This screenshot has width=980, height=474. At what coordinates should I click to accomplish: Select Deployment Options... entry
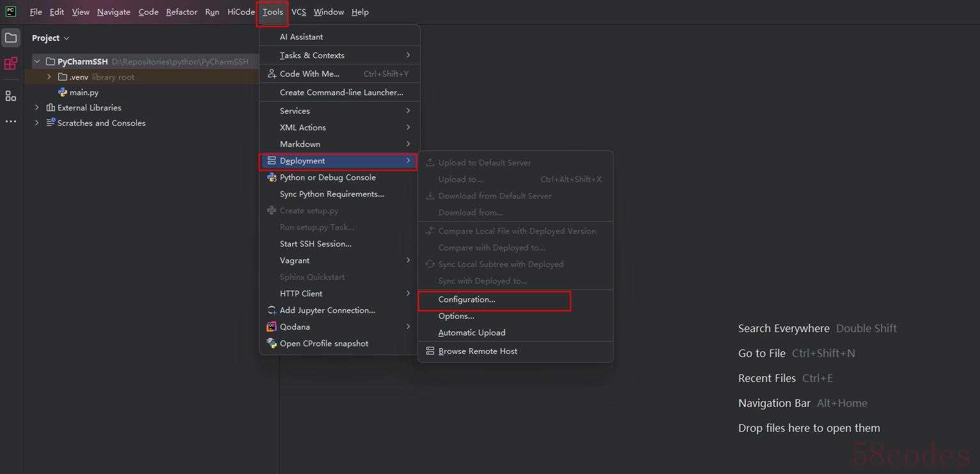click(x=515, y=316)
